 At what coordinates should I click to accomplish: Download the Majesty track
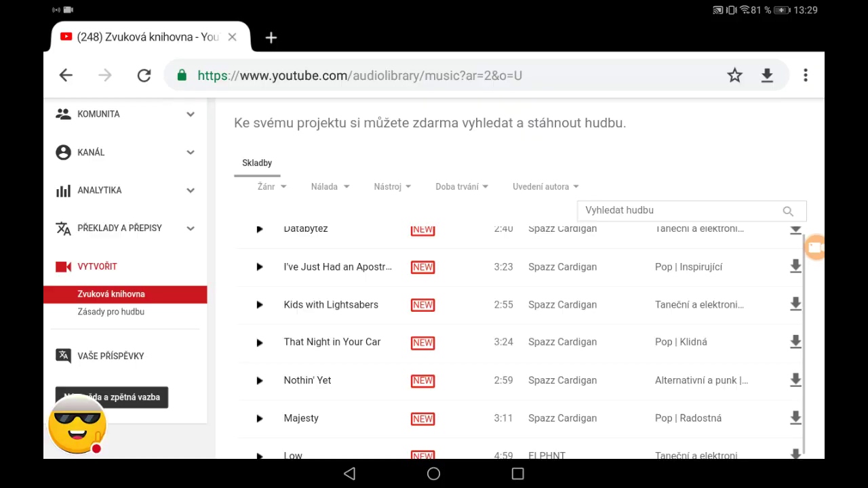(x=795, y=418)
